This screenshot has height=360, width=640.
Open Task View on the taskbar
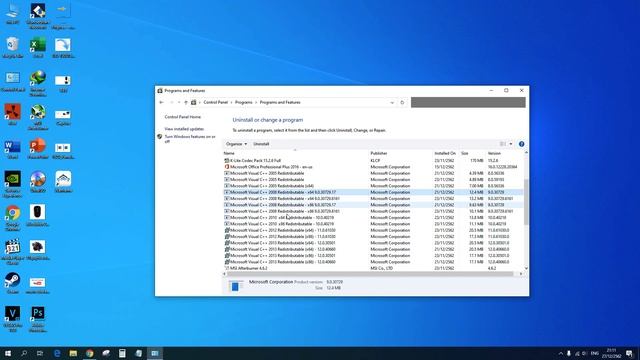[x=40, y=353]
